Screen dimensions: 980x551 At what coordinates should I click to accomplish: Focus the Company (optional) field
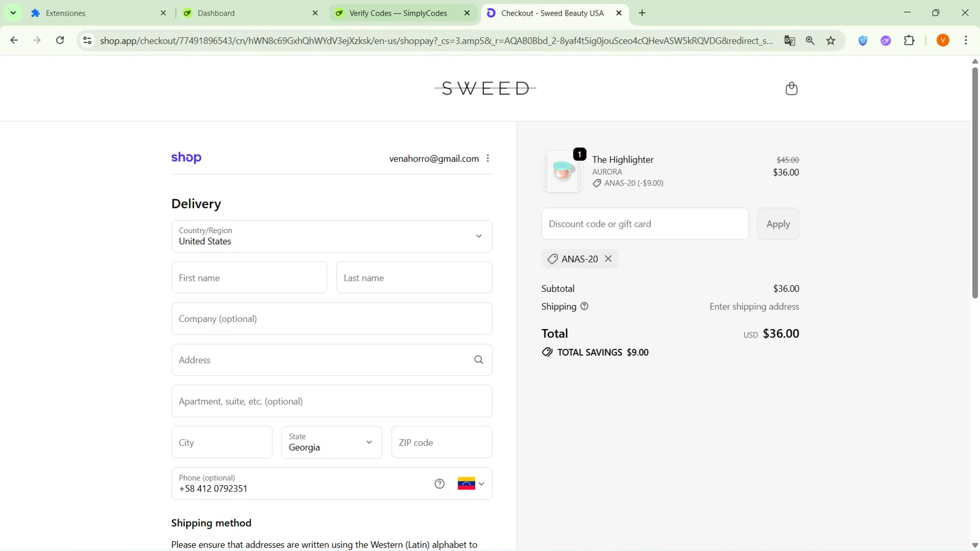click(332, 319)
